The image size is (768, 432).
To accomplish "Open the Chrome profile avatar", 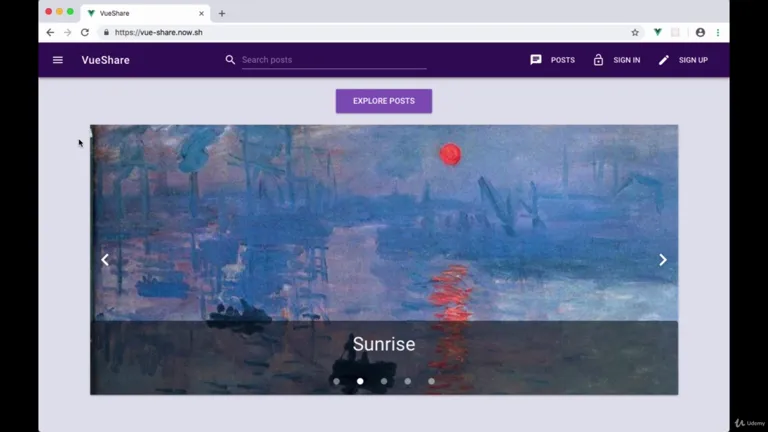I will tap(700, 32).
